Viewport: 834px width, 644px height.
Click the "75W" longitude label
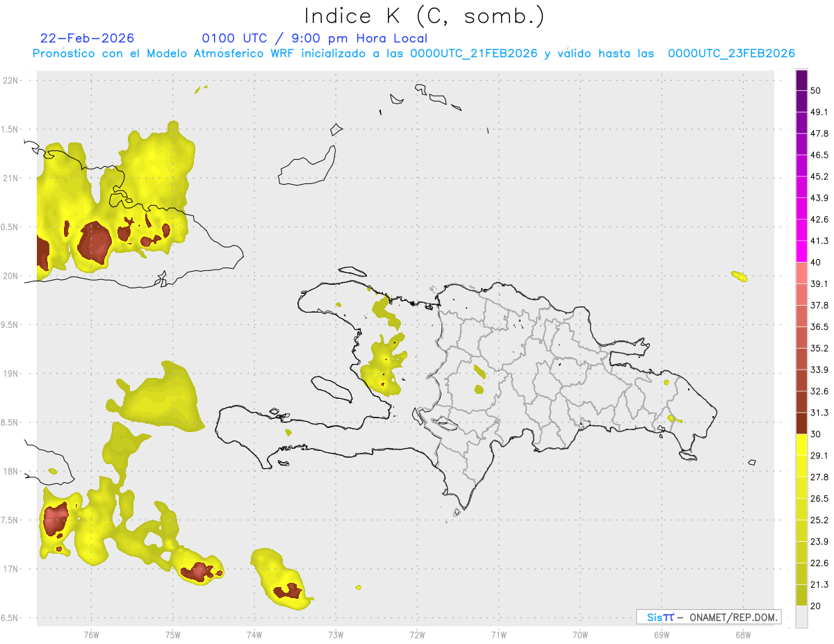coord(173,635)
